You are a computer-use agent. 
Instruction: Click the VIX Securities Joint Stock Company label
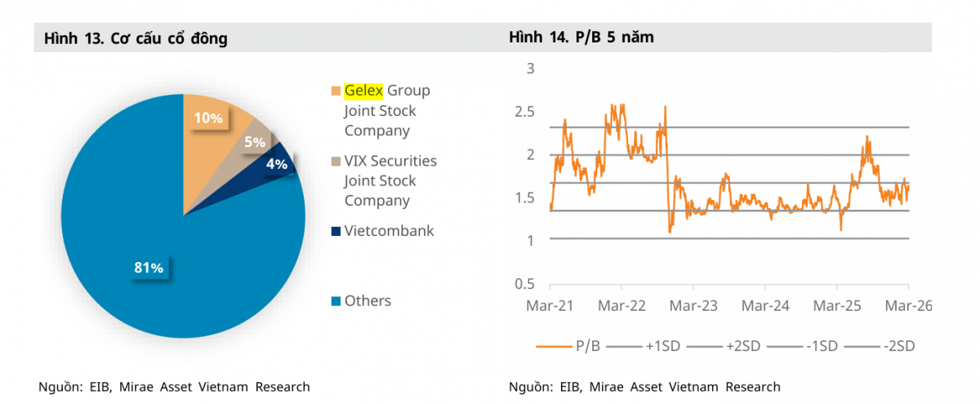[390, 180]
